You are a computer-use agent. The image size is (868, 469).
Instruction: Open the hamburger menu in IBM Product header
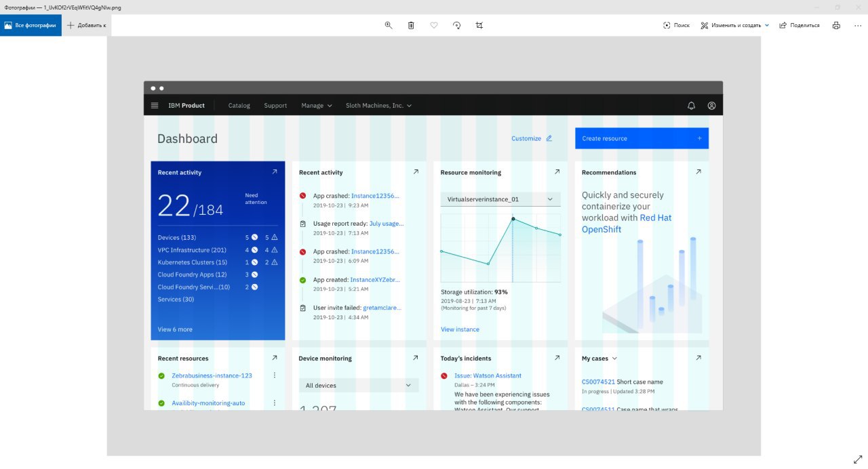pyautogui.click(x=155, y=105)
